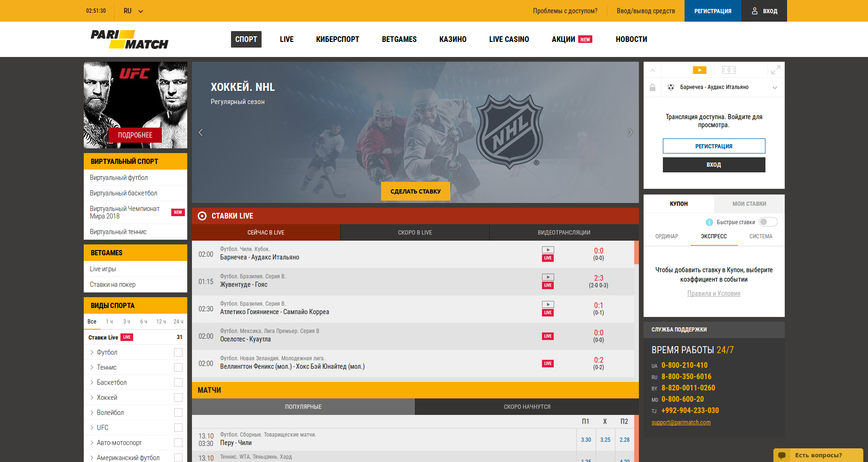The height and width of the screenshot is (462, 868).
Task: Click dark ВХОД button in broadcast panel
Action: pyautogui.click(x=714, y=165)
